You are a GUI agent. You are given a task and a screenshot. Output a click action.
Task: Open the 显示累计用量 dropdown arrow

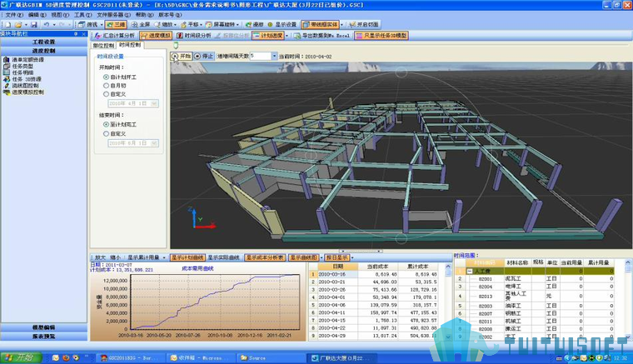(x=164, y=257)
